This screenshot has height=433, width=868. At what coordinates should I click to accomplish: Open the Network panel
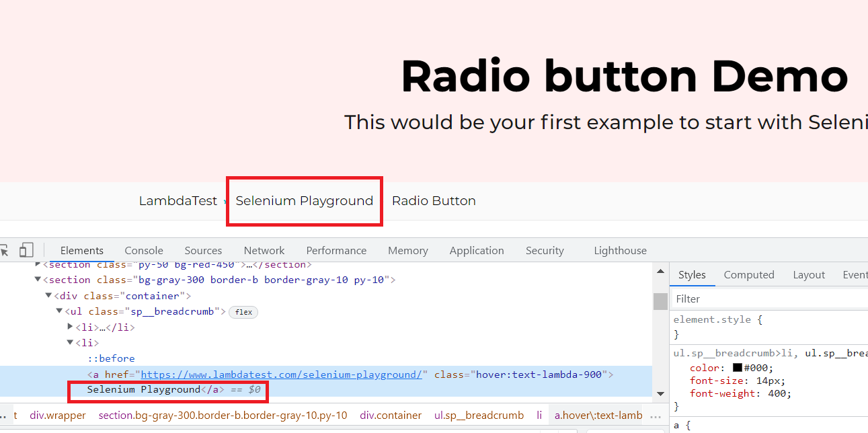[x=264, y=250]
